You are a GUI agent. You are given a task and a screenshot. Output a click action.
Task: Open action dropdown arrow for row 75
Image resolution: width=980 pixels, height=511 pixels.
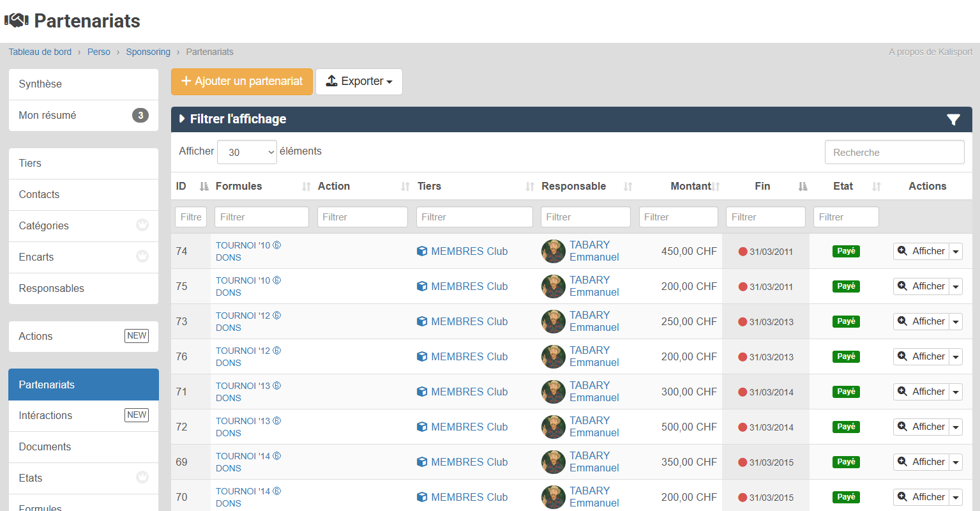click(956, 287)
